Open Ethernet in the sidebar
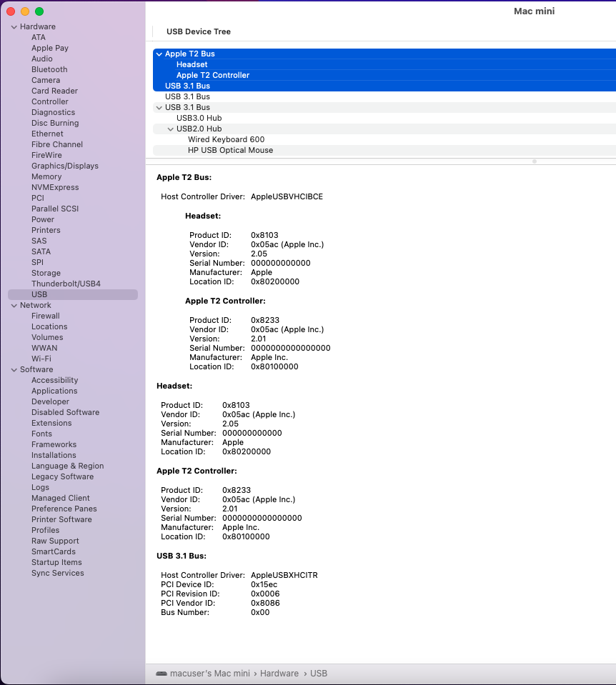The width and height of the screenshot is (616, 685). point(47,134)
